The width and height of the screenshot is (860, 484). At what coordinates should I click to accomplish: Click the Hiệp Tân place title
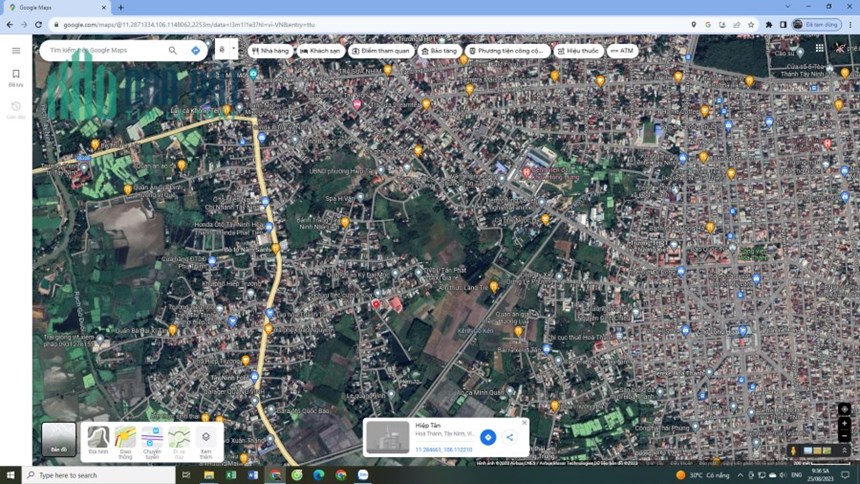pyautogui.click(x=428, y=425)
